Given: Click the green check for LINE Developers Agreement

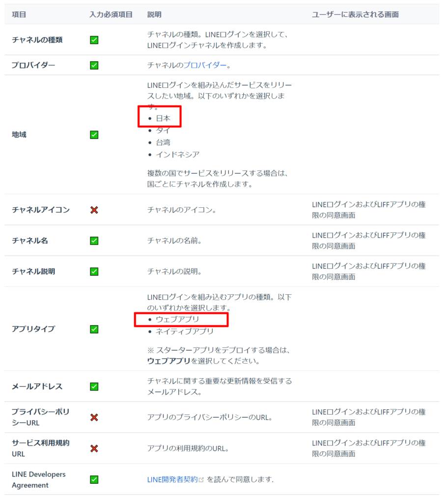Looking at the screenshot, I should 94,479.
